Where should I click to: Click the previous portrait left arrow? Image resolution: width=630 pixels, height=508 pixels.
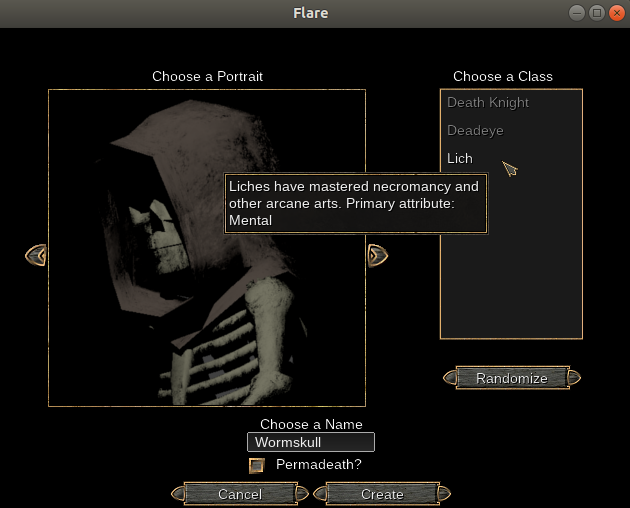coord(36,256)
